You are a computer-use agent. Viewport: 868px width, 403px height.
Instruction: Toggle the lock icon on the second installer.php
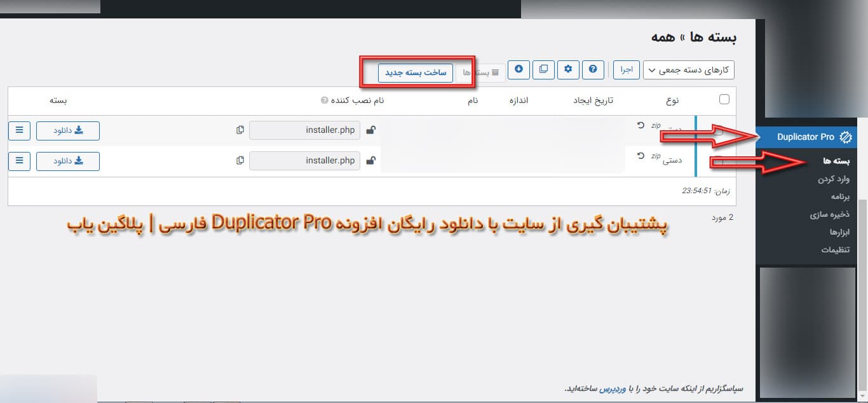coord(371,160)
